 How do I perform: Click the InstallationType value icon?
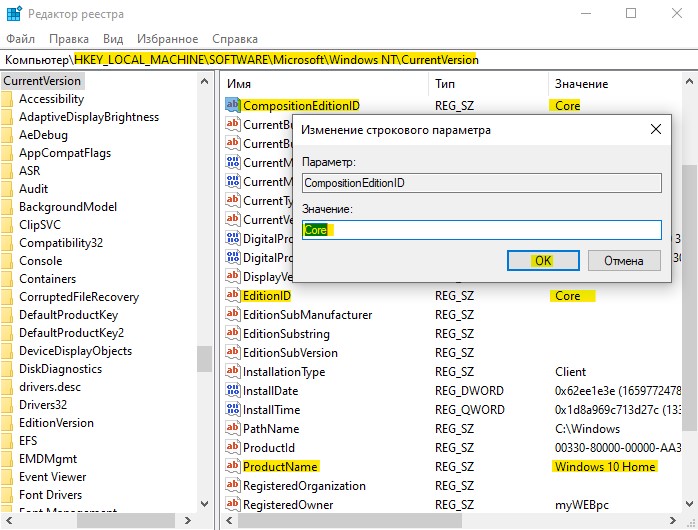[233, 371]
